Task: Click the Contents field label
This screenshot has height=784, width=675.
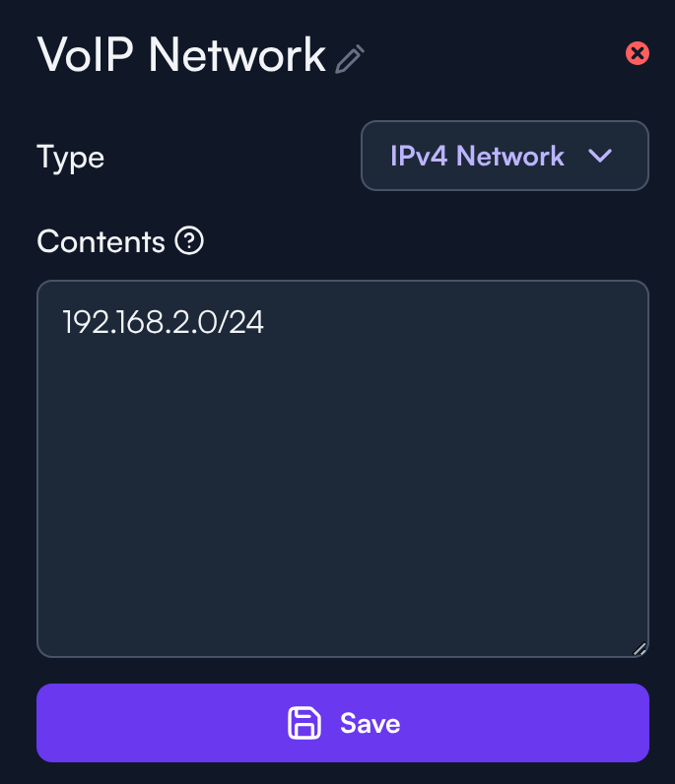Action: [101, 241]
